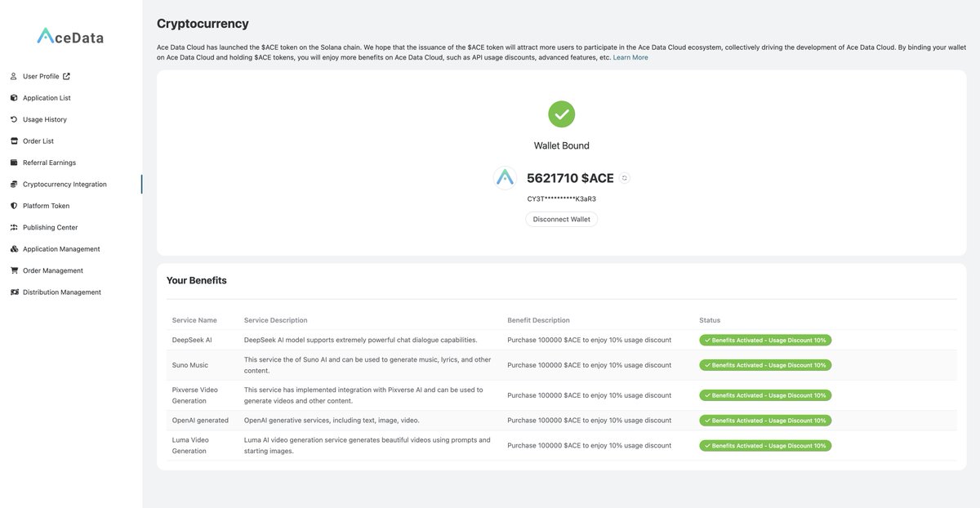Click the Distribution Management money icon
Viewport: 980px width, 508px height.
point(14,292)
